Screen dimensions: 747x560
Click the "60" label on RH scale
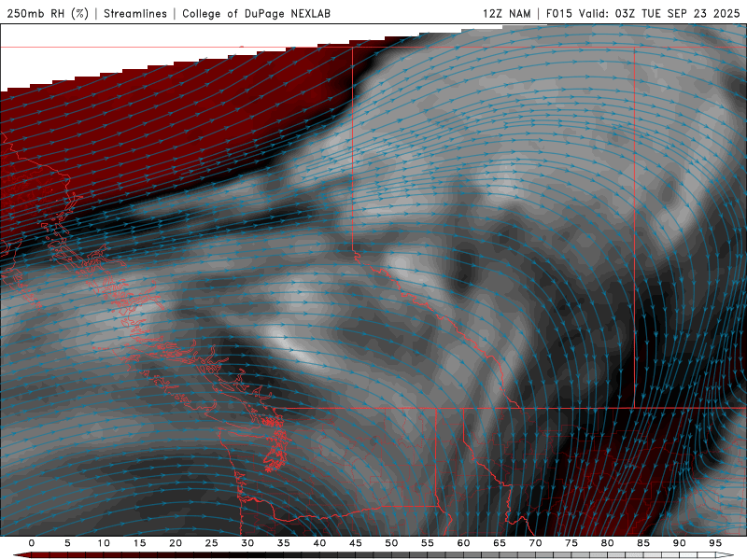pos(463,543)
